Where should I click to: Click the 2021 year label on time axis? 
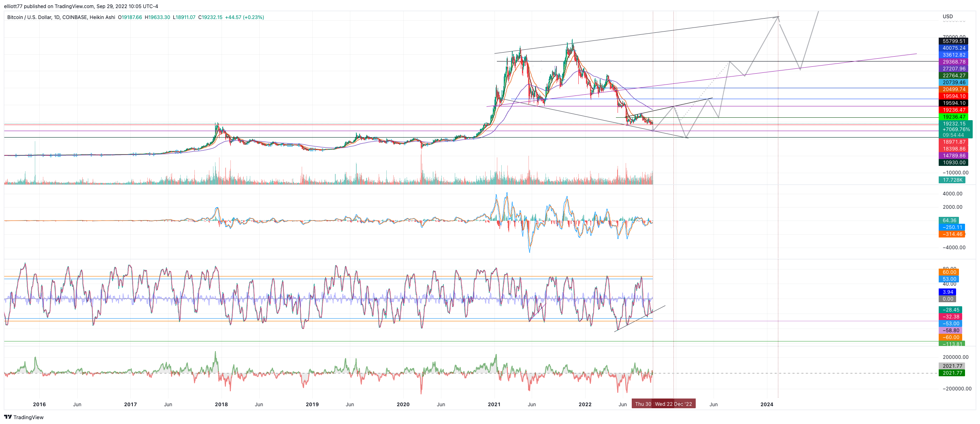pyautogui.click(x=494, y=405)
